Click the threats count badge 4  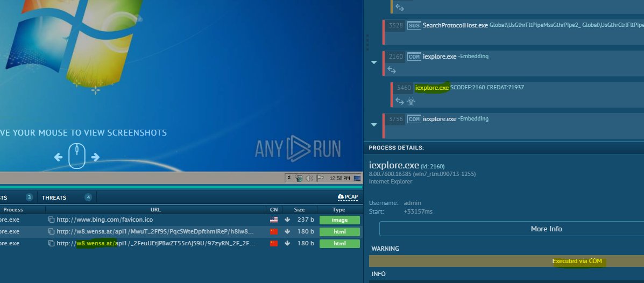click(x=88, y=197)
